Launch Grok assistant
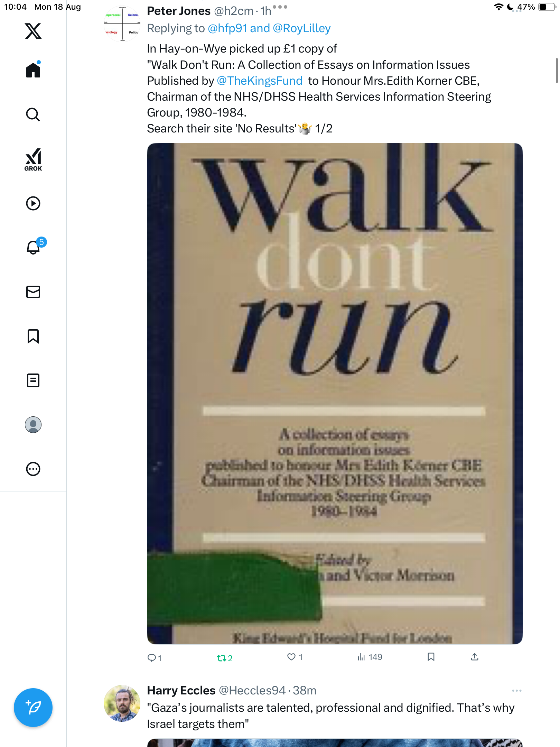 tap(33, 160)
